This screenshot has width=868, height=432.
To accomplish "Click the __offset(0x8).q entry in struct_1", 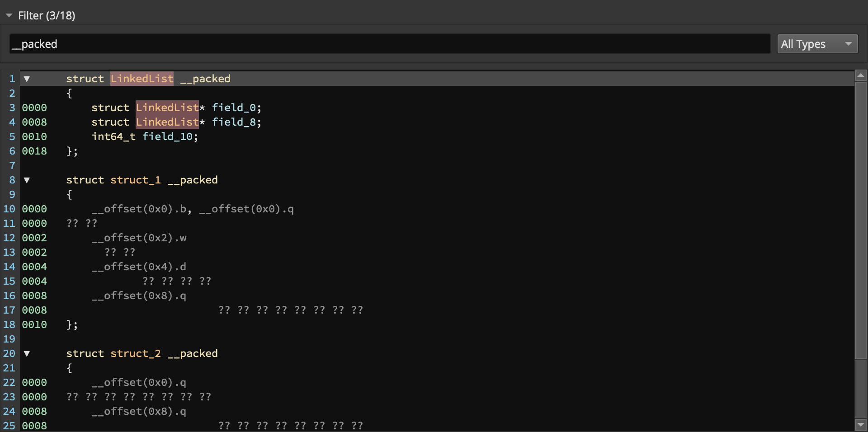I will (139, 296).
